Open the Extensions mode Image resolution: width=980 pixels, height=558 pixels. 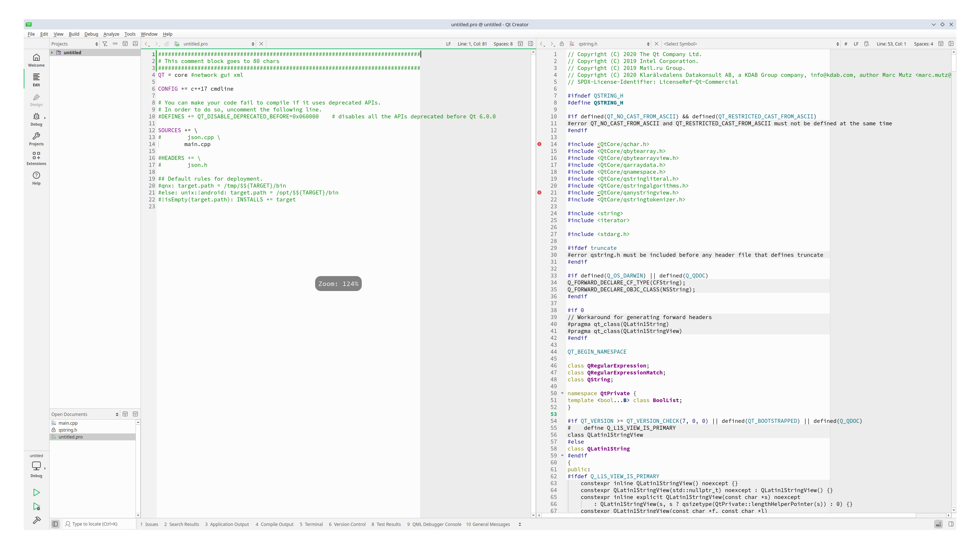point(36,158)
